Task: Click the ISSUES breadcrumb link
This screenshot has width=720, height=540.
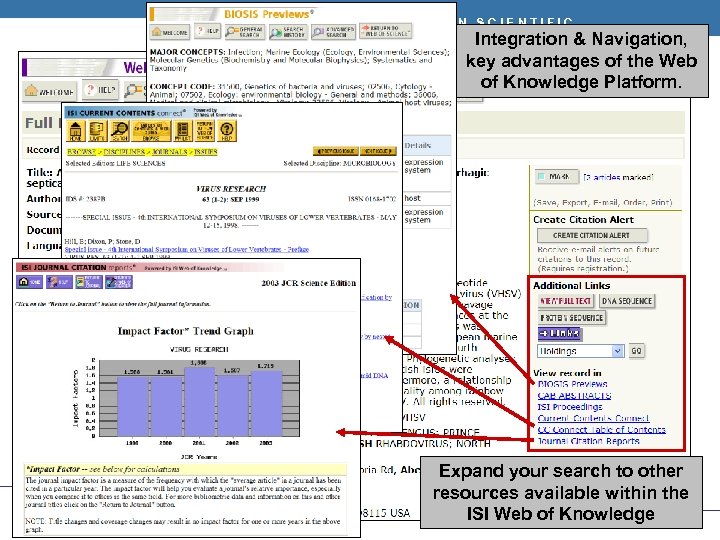Action: pyautogui.click(x=205, y=152)
